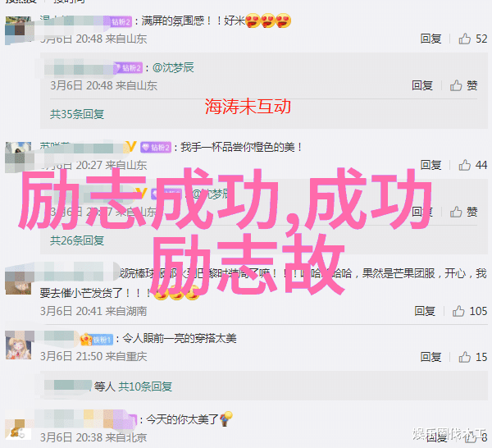
Task: Like the comment with 52 likes
Action: point(465,39)
